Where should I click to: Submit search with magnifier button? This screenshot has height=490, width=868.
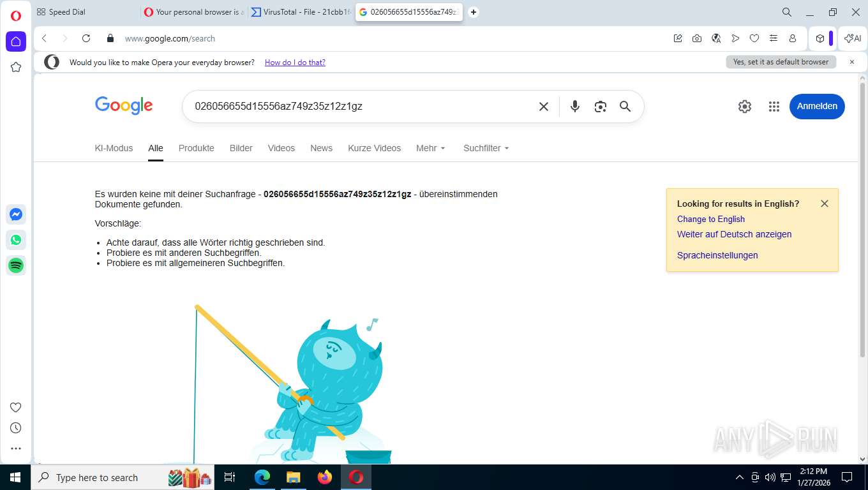[x=625, y=107]
